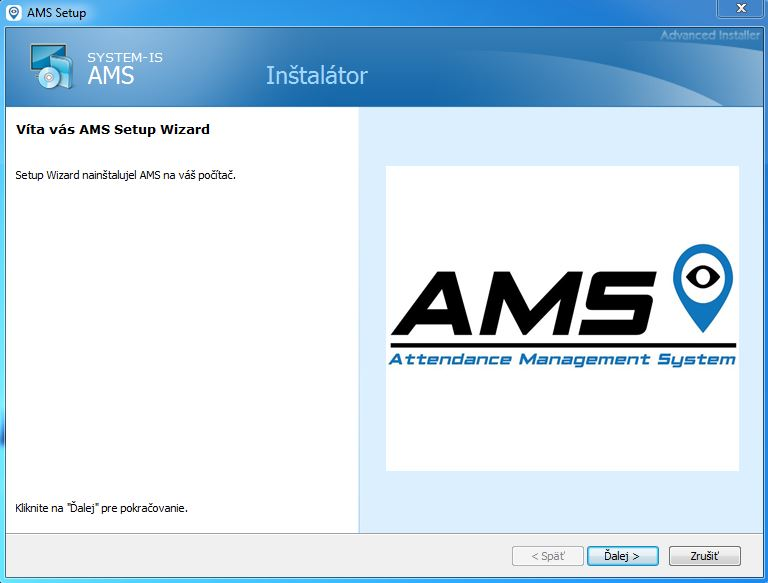
Task: Click the "Kliknite na Ďalej pre pokračovanie" text
Action: click(x=101, y=508)
